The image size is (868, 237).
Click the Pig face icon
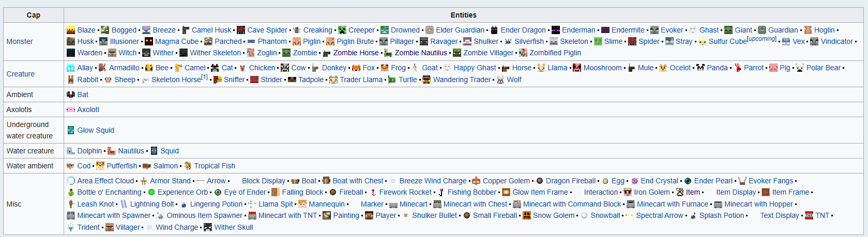pos(773,68)
